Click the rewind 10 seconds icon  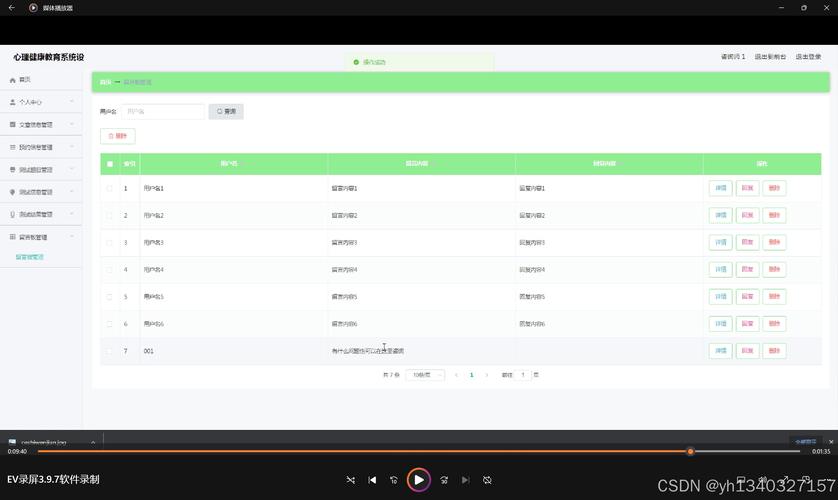coord(394,480)
